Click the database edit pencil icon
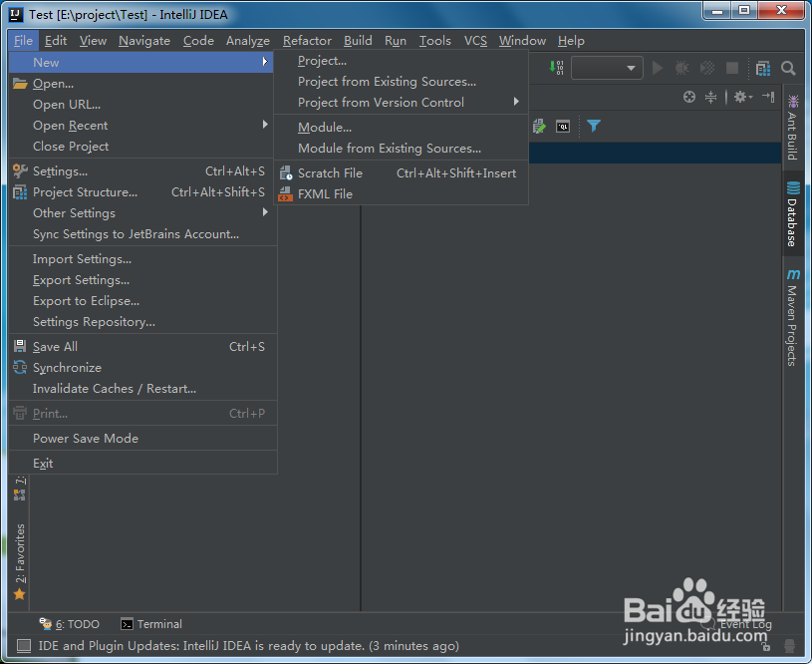The width and height of the screenshot is (812, 664). [539, 126]
